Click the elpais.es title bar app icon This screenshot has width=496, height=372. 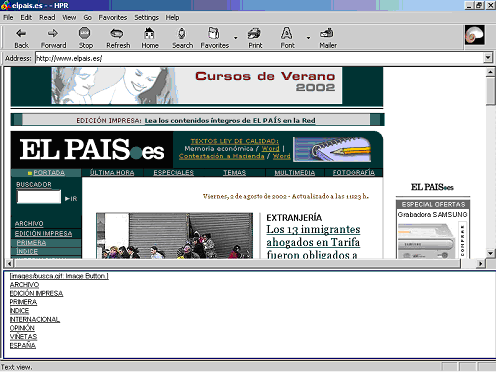click(x=6, y=5)
